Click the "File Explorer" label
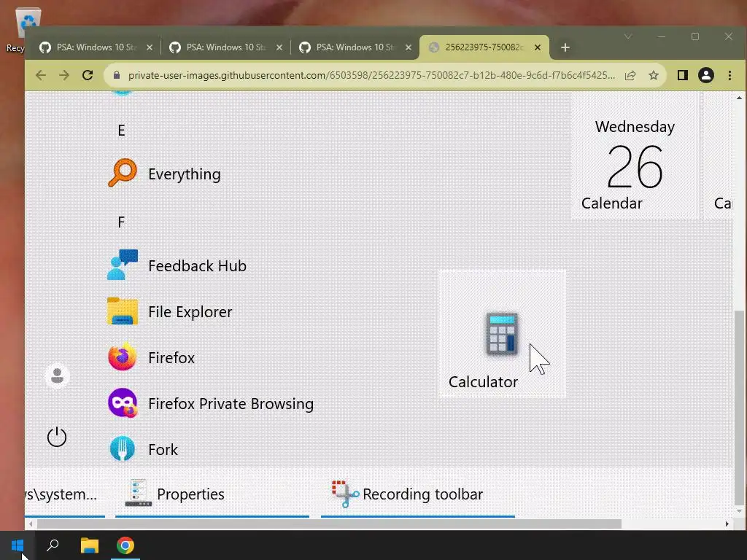 point(190,312)
